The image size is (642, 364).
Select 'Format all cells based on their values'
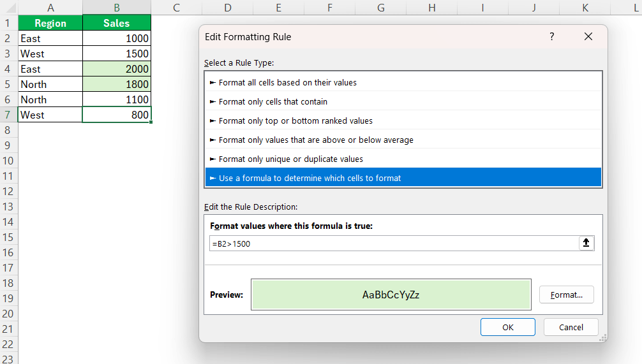point(287,82)
